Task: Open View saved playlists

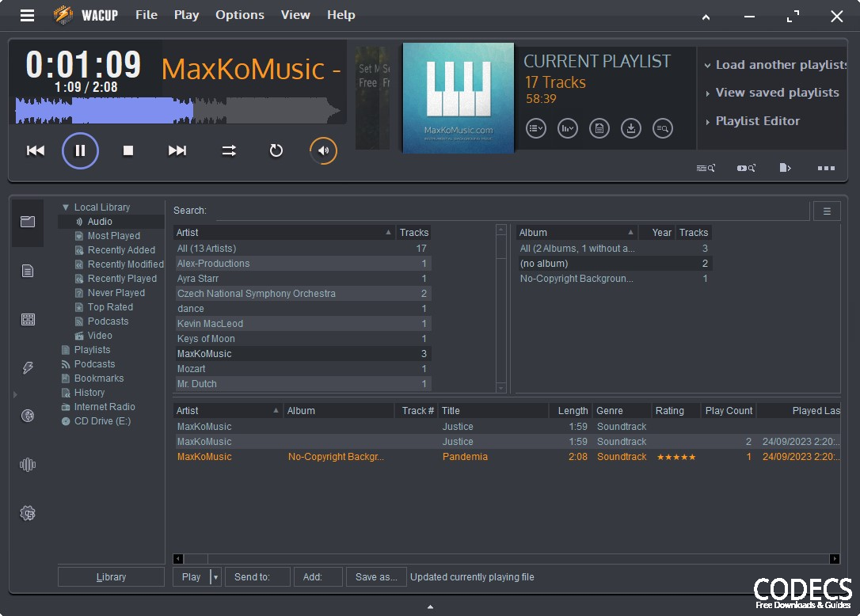Action: (771, 93)
